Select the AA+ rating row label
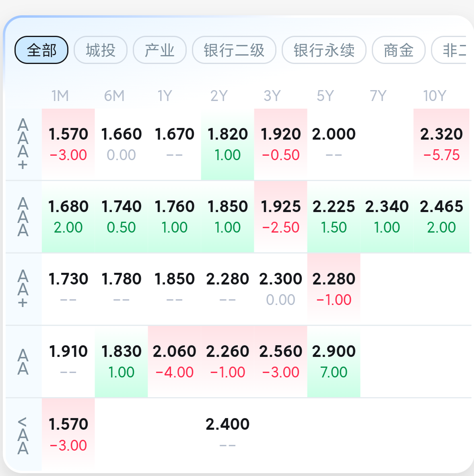 pyautogui.click(x=23, y=289)
